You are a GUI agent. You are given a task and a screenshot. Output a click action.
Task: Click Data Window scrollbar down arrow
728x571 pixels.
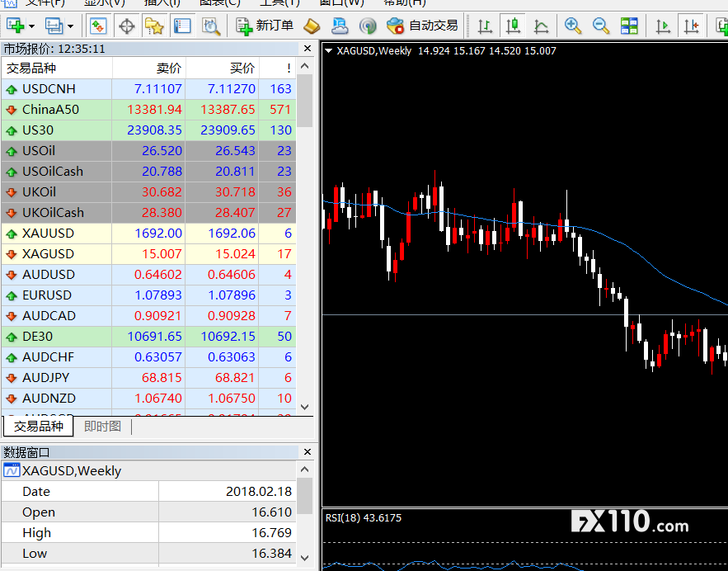305,558
